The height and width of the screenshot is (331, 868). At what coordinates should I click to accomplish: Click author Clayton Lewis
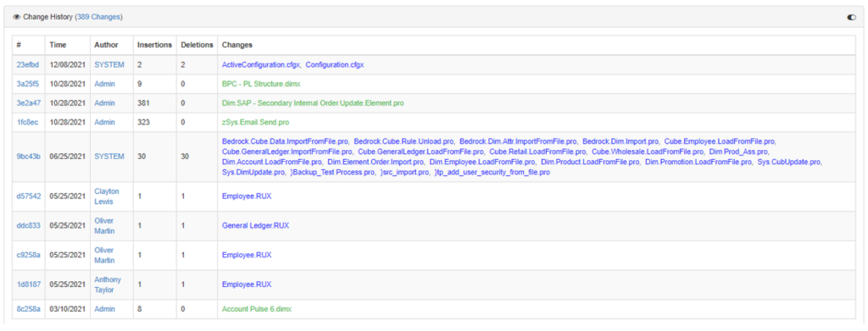point(108,196)
